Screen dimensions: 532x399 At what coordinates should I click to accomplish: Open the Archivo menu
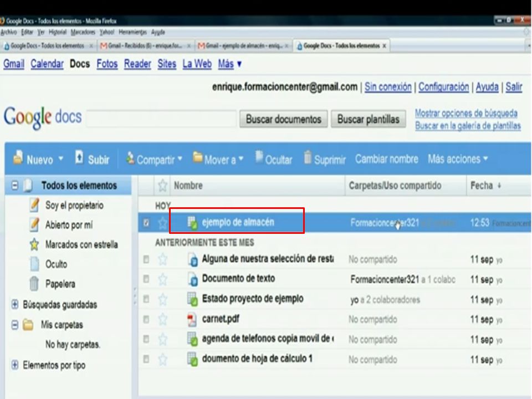click(x=8, y=32)
